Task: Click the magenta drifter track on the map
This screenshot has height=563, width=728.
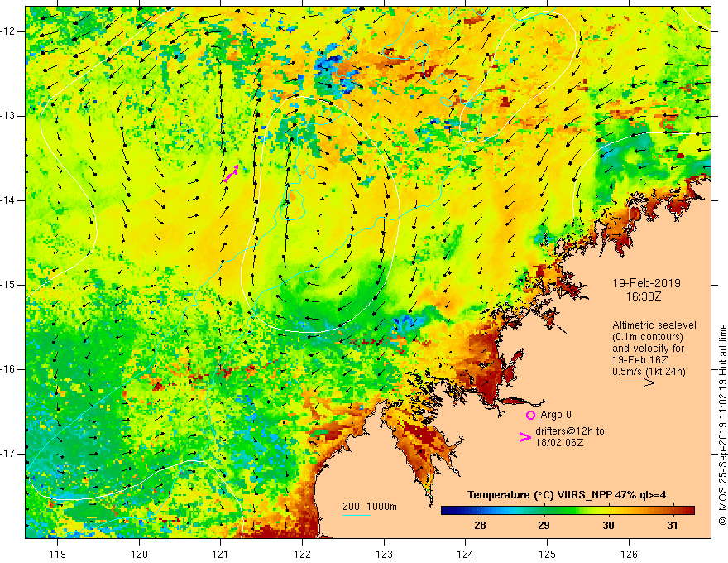Action: [231, 174]
